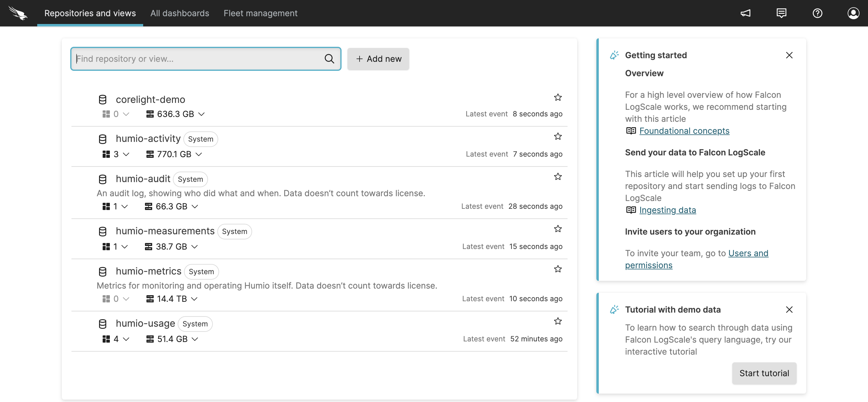The width and height of the screenshot is (868, 402).
Task: Click the Add new button
Action: coord(378,58)
